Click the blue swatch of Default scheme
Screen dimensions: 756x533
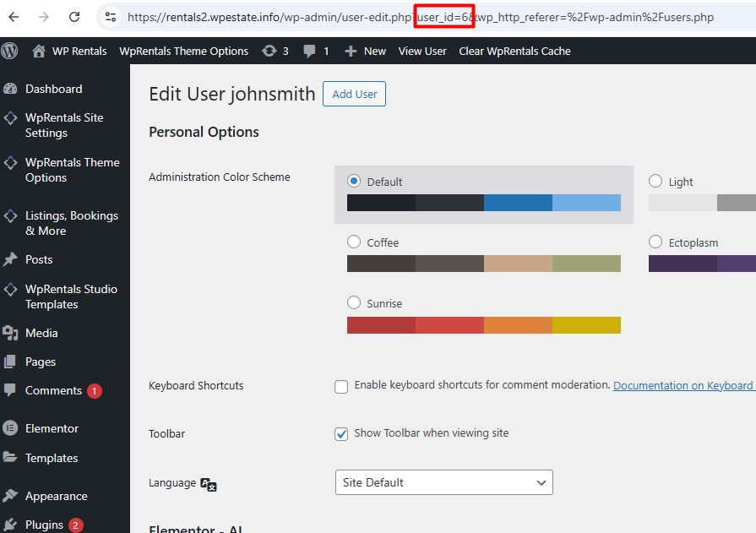518,203
